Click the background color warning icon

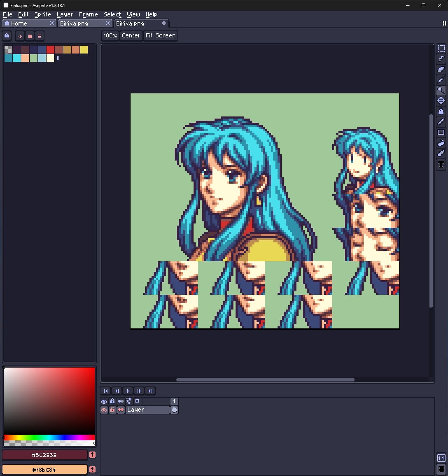click(x=92, y=469)
